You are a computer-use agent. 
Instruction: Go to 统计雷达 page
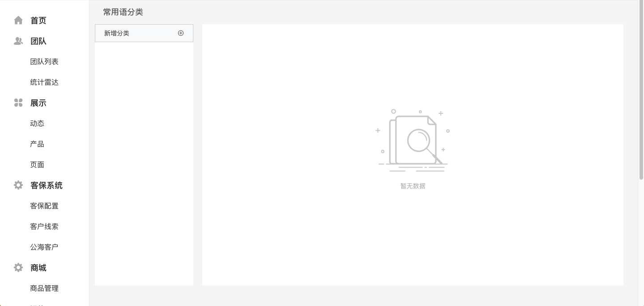(x=44, y=82)
